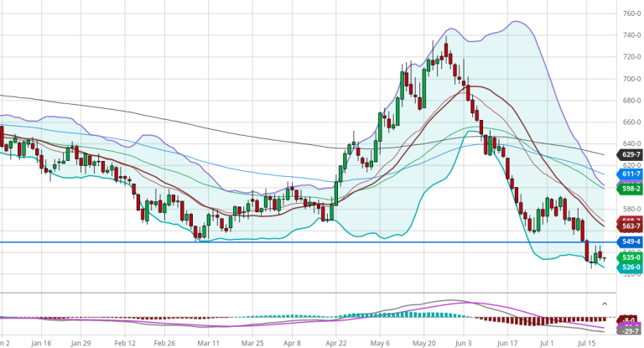Select the blue 611-7 moving average label
The image size is (644, 348).
pyautogui.click(x=629, y=172)
